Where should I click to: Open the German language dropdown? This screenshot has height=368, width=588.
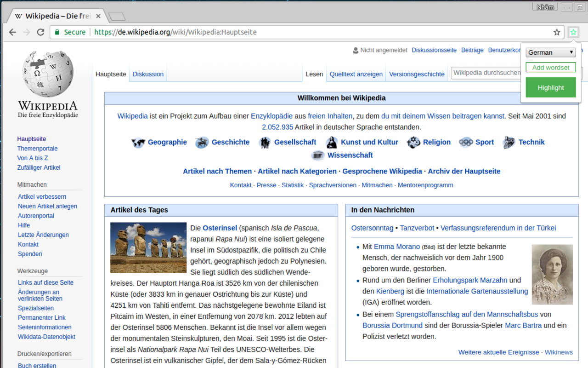(550, 52)
